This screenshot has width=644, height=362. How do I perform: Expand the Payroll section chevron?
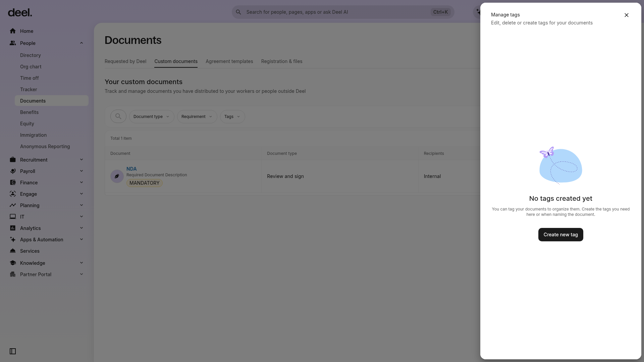(x=82, y=171)
